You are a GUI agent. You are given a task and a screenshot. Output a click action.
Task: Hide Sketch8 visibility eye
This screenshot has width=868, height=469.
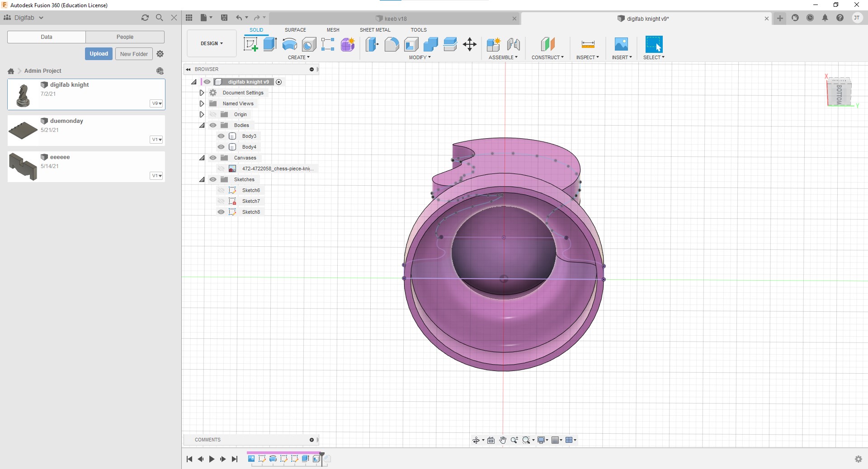[221, 212]
